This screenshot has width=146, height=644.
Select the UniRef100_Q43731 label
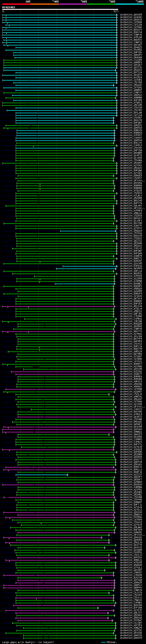131,67
